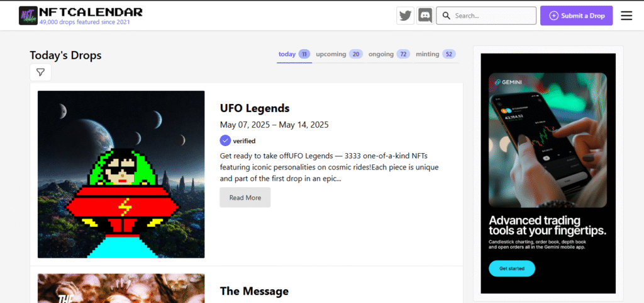Viewport: 644px width, 303px height.
Task: Click the NFTCALENDAR site title text
Action: coord(91,13)
